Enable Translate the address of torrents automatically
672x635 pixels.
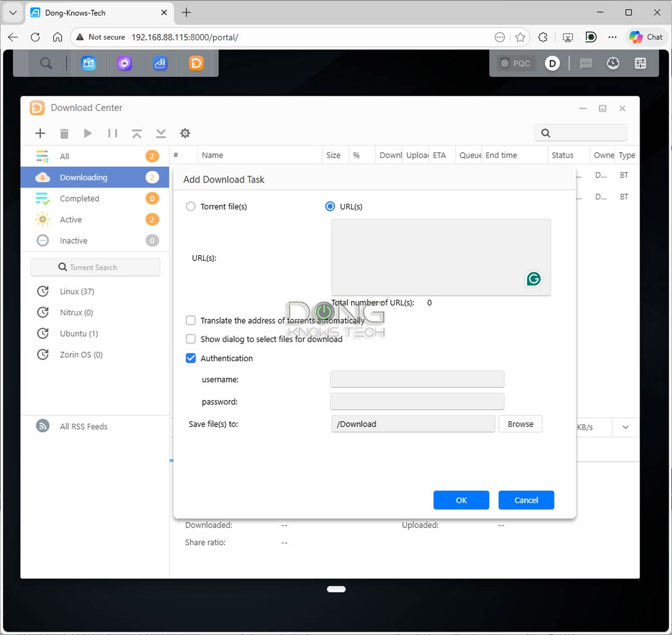191,320
